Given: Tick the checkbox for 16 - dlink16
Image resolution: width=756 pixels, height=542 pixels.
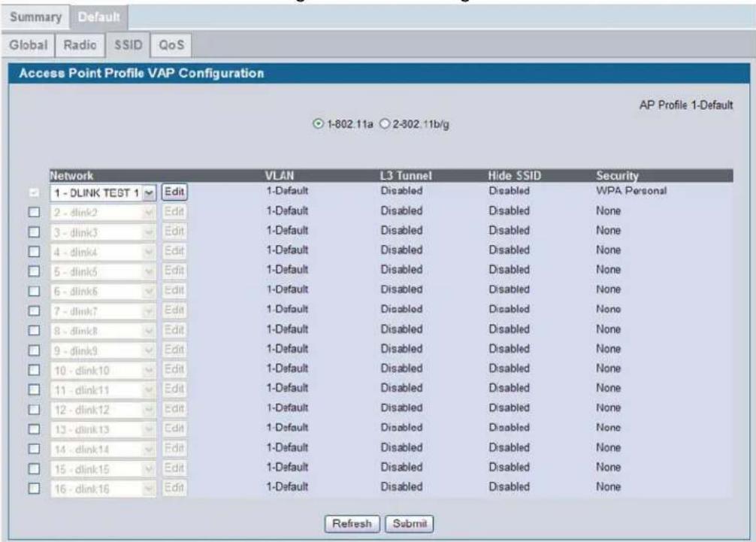Looking at the screenshot, I should click(x=34, y=489).
